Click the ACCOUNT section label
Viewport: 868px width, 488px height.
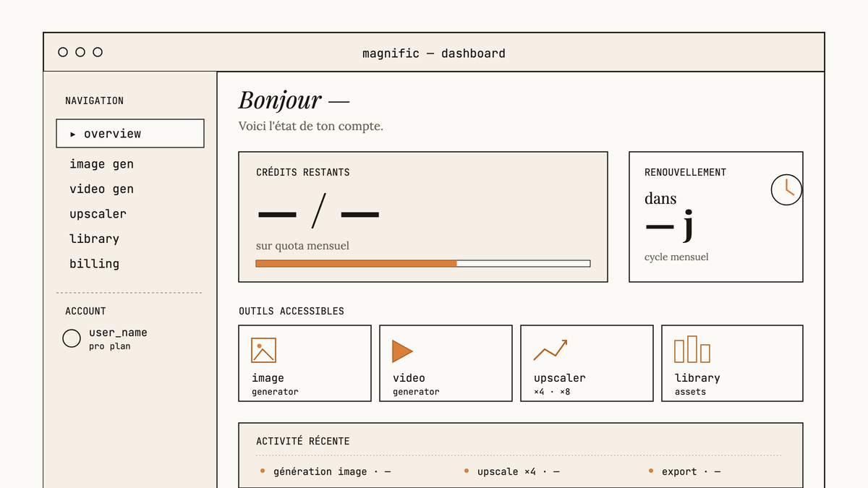click(85, 311)
